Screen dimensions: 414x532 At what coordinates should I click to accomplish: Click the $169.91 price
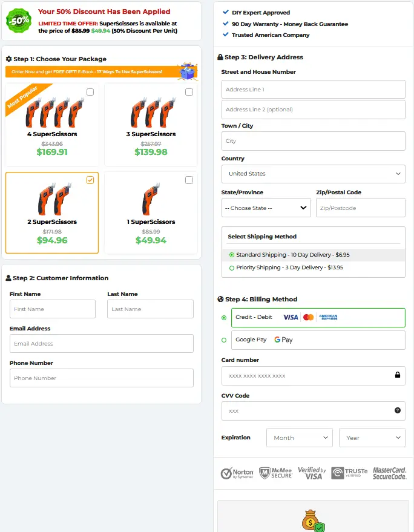tap(52, 152)
